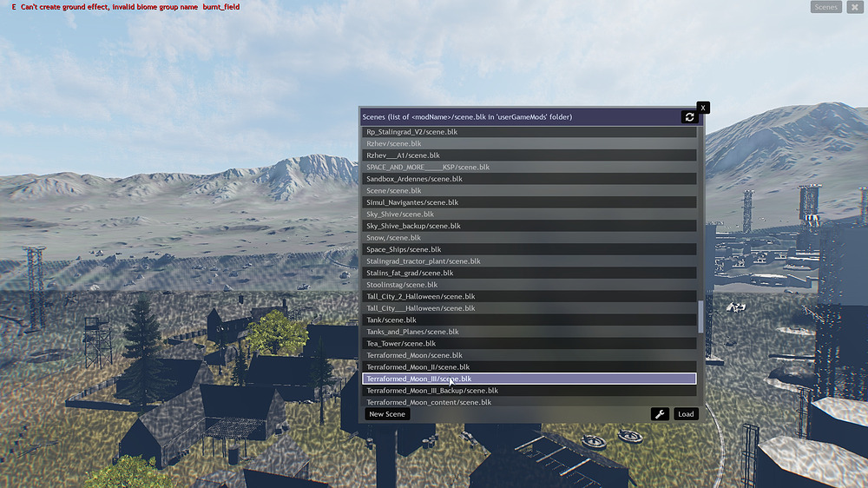Open the Scenes button at top right
868x488 pixels.
(826, 7)
